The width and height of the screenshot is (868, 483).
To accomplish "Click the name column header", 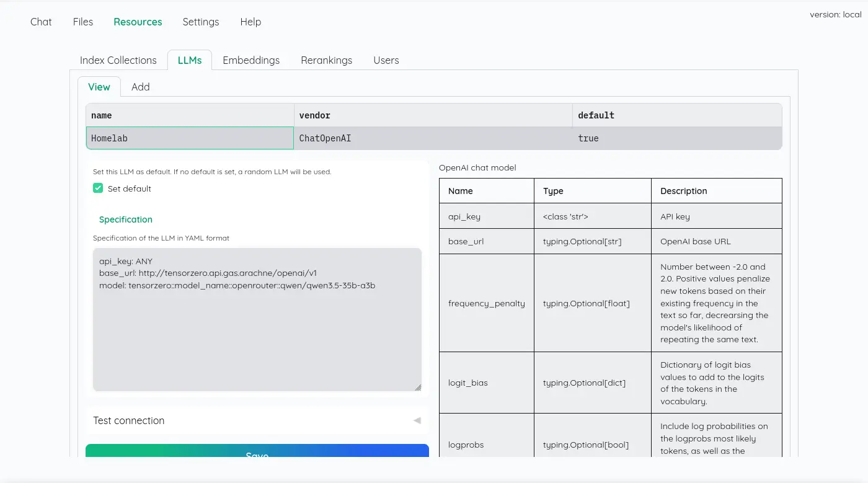I will click(189, 115).
